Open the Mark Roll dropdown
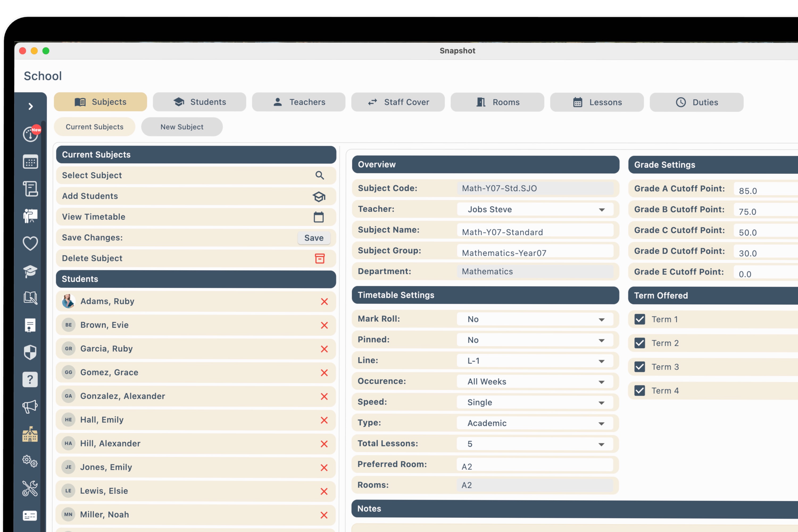Image resolution: width=798 pixels, height=532 pixels. [x=535, y=319]
